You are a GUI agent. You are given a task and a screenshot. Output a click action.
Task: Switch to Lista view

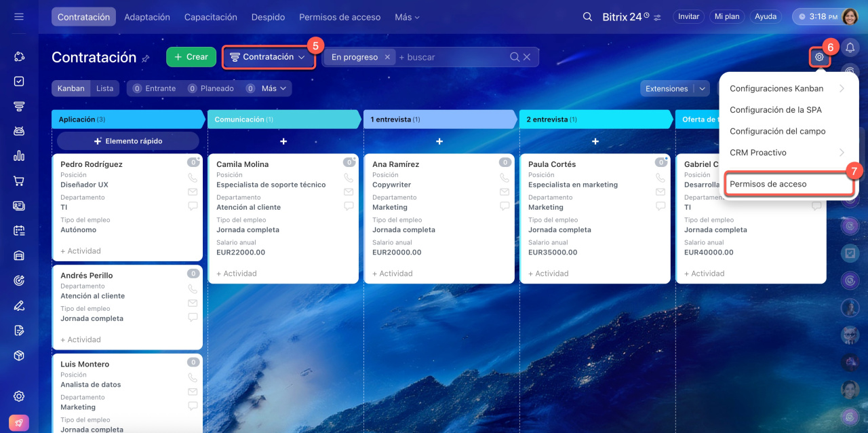coord(104,88)
